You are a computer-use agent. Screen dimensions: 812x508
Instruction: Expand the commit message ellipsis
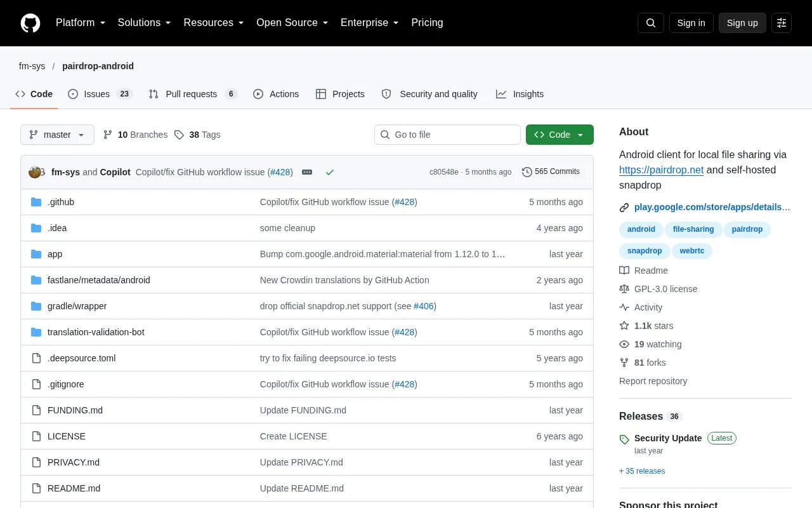[307, 172]
